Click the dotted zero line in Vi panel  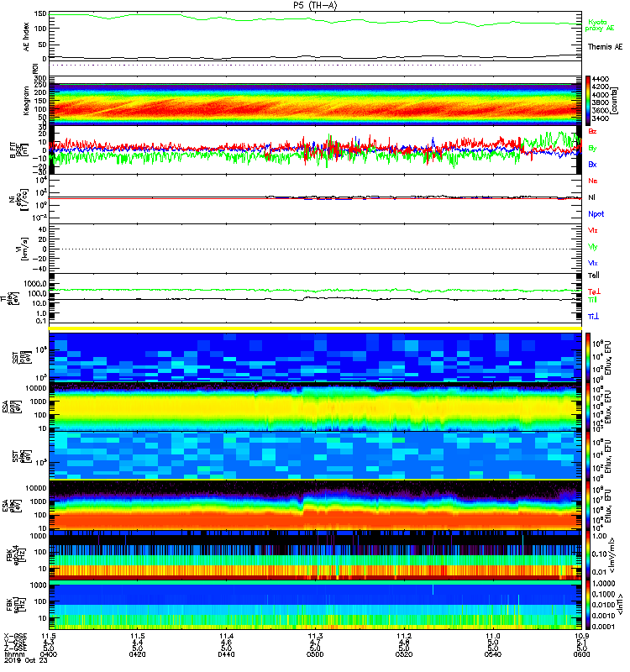pos(316,249)
